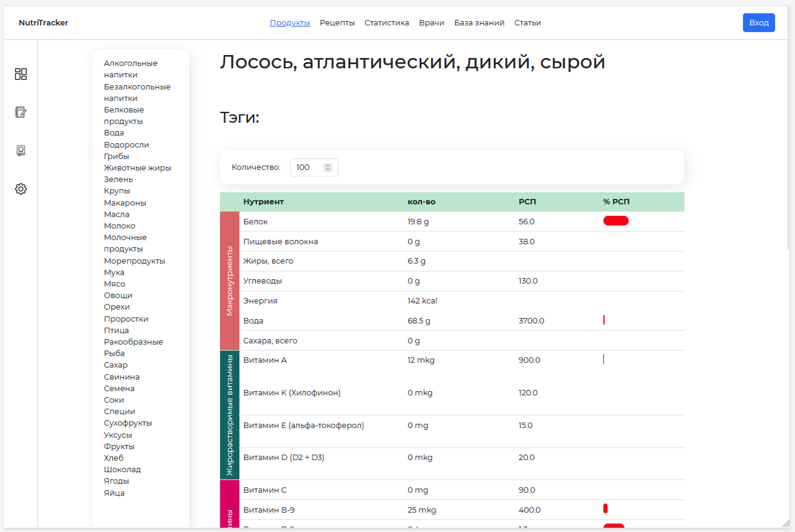Image resolution: width=795 pixels, height=532 pixels.
Task: Click the blue Вход button
Action: (x=759, y=22)
